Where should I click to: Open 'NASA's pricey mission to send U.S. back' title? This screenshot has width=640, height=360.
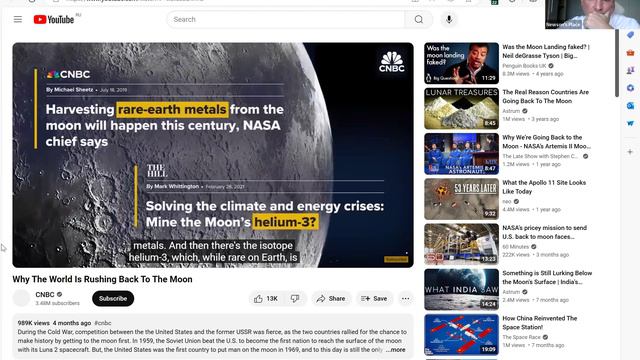click(544, 232)
